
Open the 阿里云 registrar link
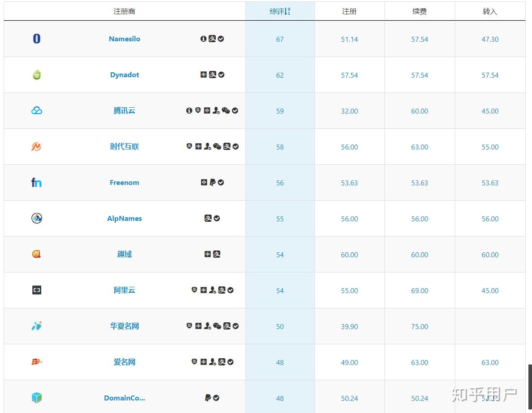point(125,290)
